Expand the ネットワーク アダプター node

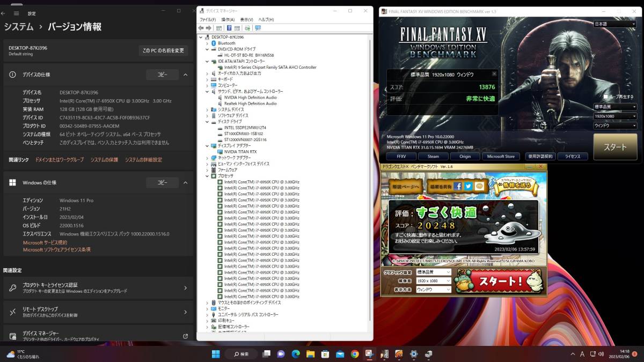point(208,158)
